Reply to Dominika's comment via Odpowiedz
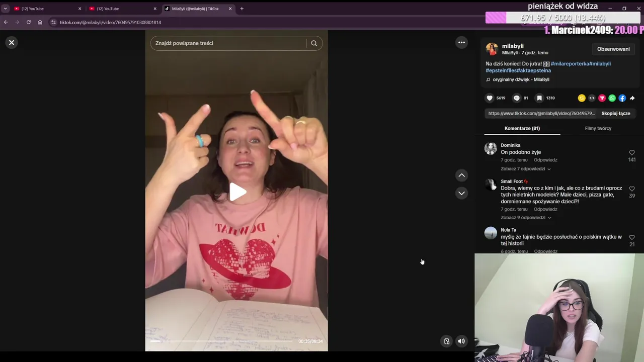 pos(545,160)
